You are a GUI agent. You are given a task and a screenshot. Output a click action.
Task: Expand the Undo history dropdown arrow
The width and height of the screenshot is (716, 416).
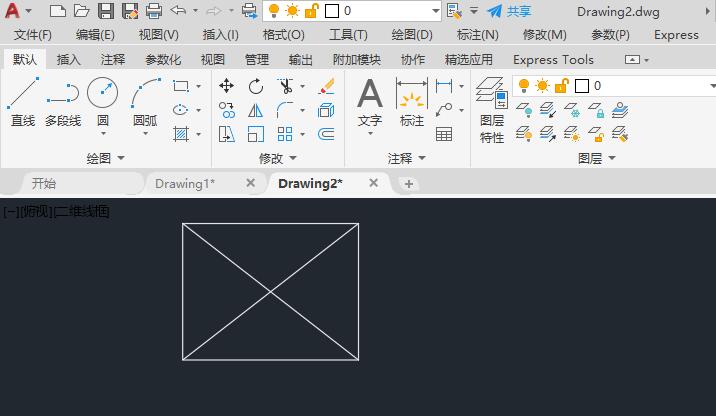(195, 11)
